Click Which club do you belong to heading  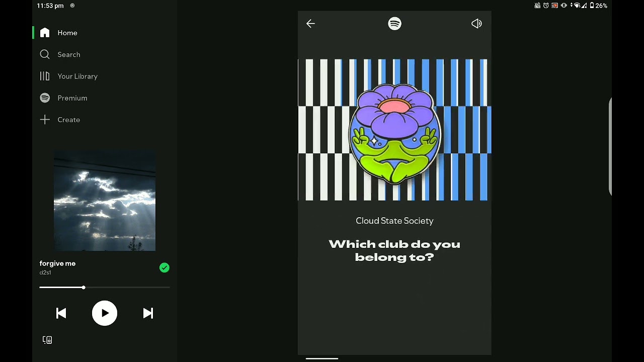(x=394, y=250)
